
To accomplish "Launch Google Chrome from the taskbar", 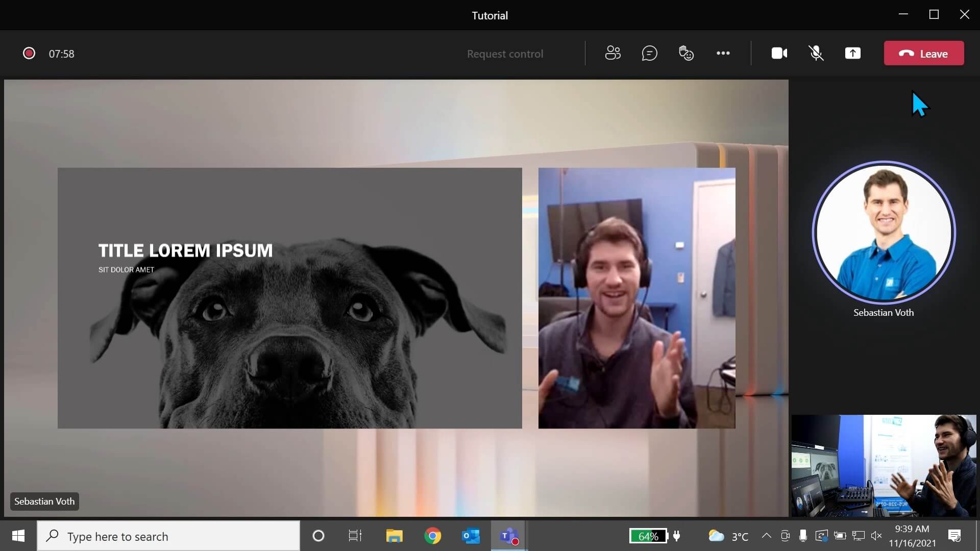I will click(432, 536).
